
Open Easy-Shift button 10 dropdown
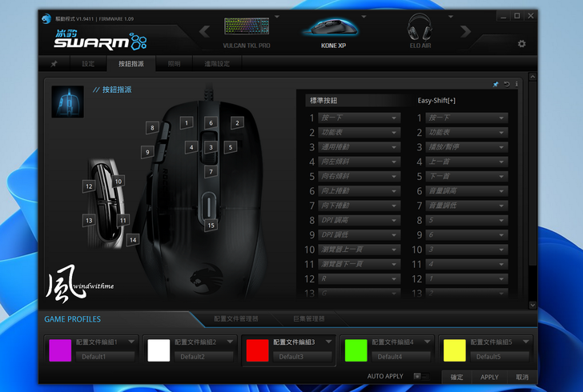[467, 250]
